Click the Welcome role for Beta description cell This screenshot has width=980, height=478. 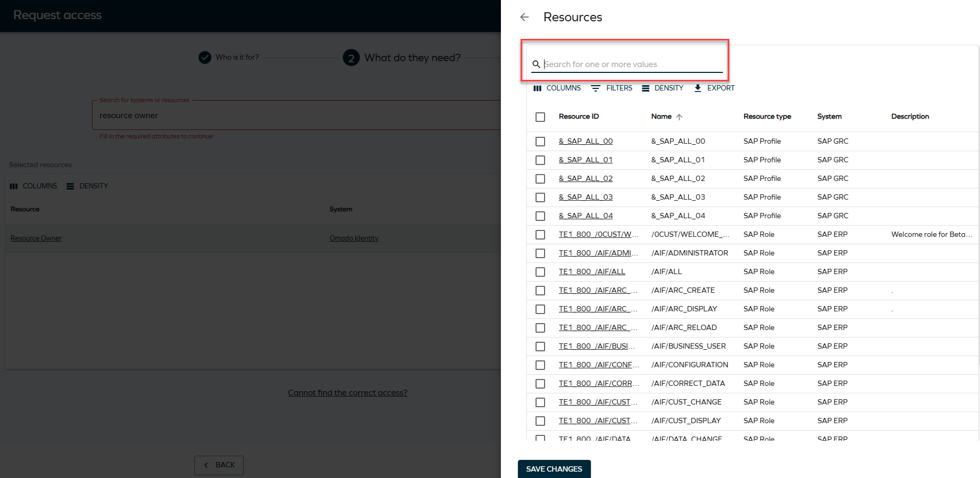coord(932,234)
